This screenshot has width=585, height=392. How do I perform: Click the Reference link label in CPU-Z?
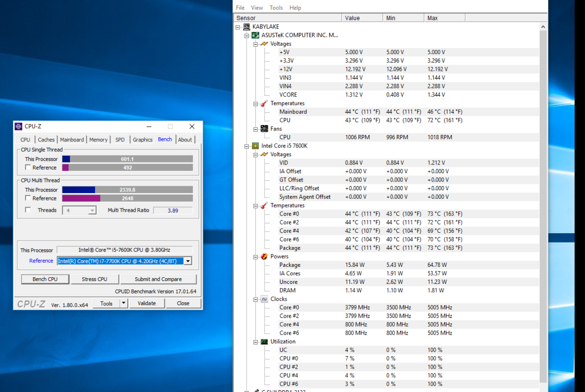point(41,261)
